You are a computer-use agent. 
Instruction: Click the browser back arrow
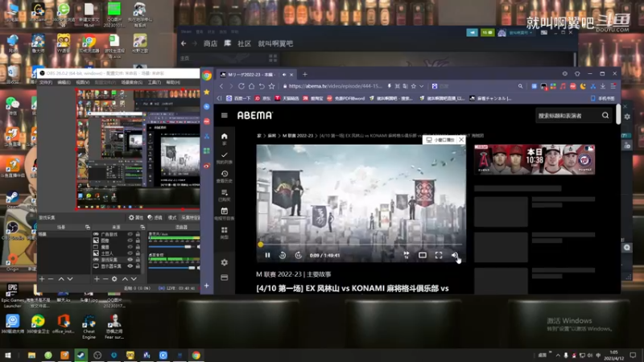(x=221, y=86)
